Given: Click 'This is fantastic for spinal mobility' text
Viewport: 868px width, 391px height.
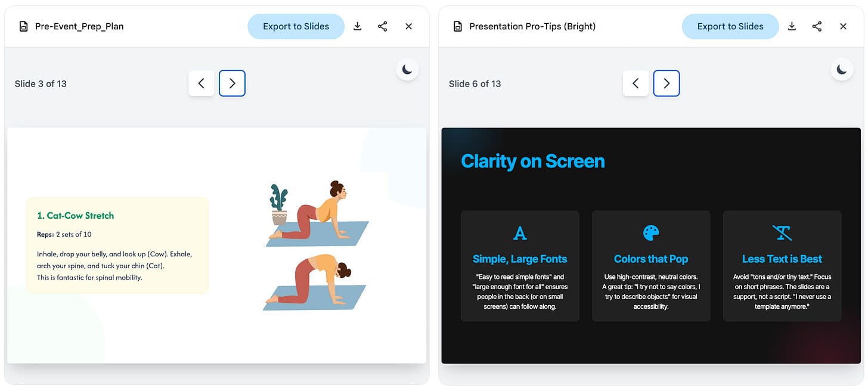Looking at the screenshot, I should pyautogui.click(x=89, y=277).
